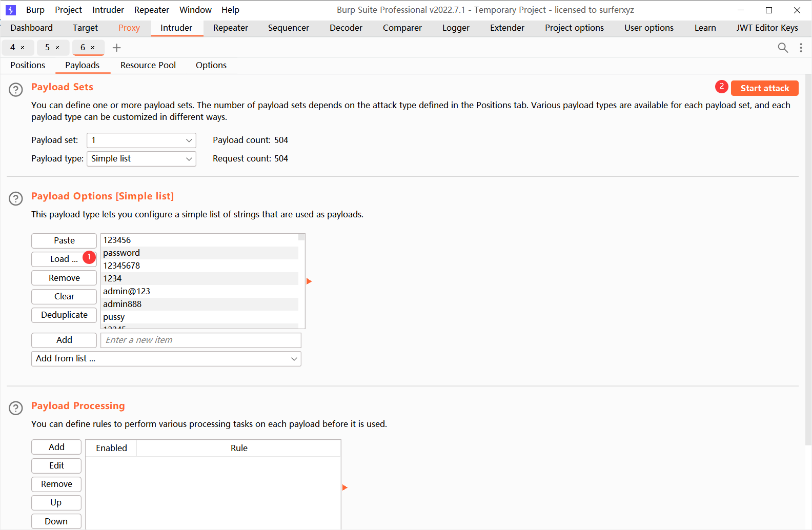This screenshot has width=812, height=530.
Task: Expand the Add from list dropdown
Action: pyautogui.click(x=166, y=359)
